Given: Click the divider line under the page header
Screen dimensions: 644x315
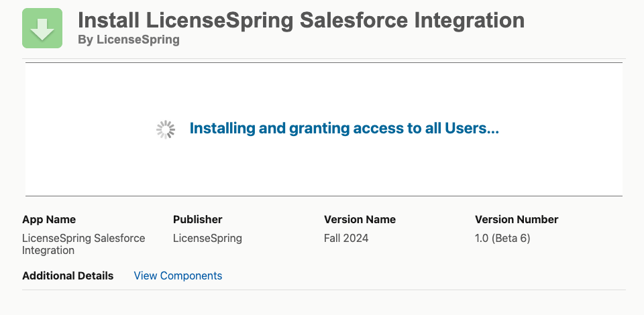Looking at the screenshot, I should tap(324, 59).
